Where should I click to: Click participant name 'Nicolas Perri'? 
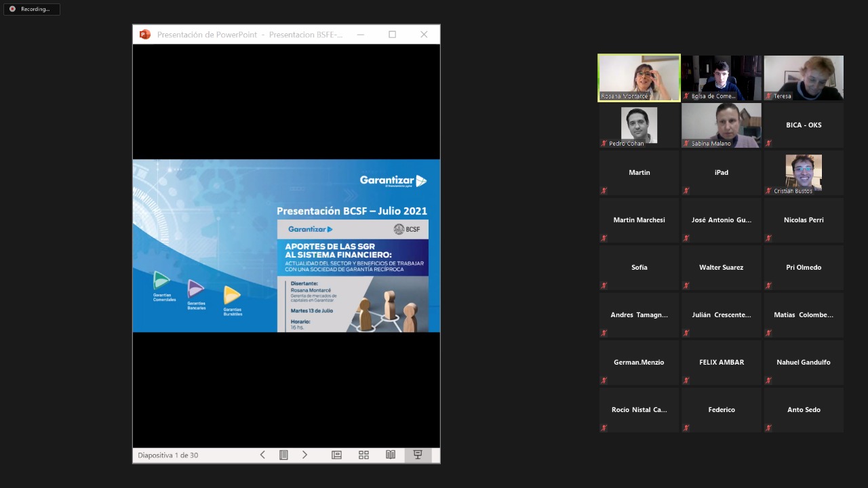point(804,220)
